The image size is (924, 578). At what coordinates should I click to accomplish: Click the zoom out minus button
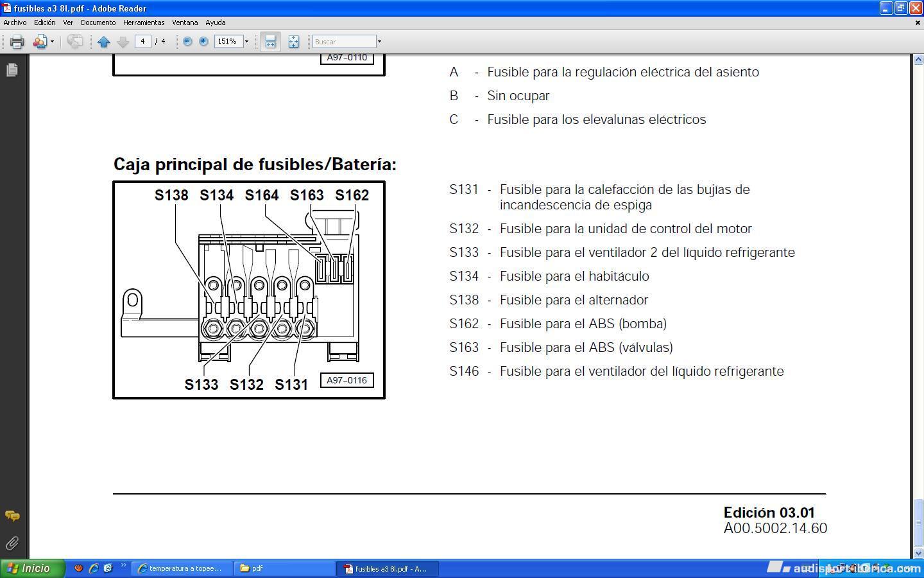(x=187, y=41)
